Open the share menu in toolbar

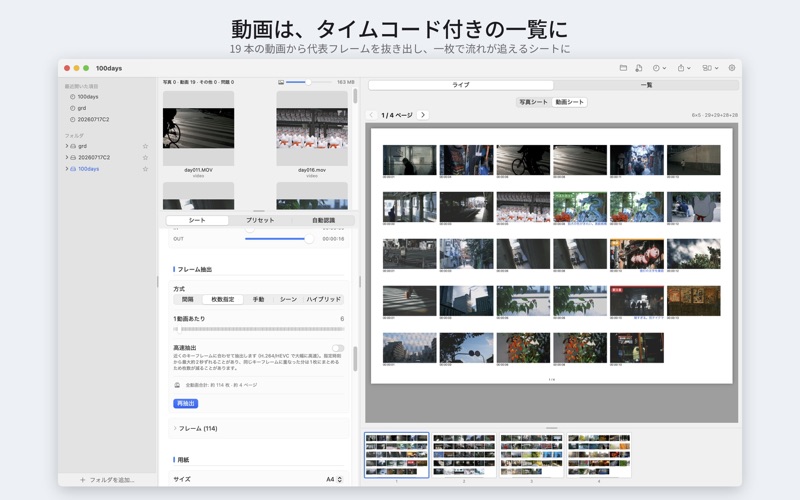(x=684, y=68)
